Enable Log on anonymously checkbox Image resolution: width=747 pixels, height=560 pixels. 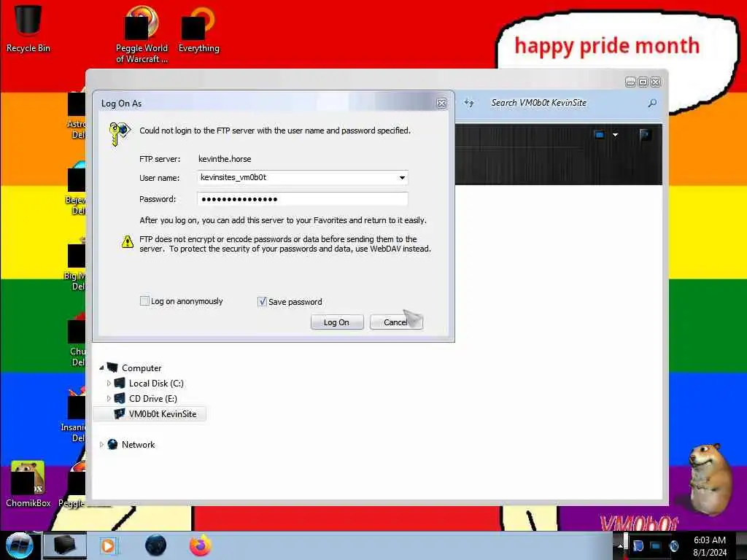pyautogui.click(x=144, y=301)
